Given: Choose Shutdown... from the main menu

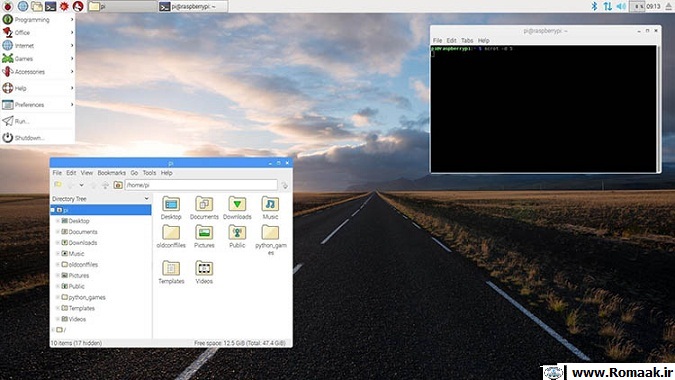Looking at the screenshot, I should pos(37,138).
